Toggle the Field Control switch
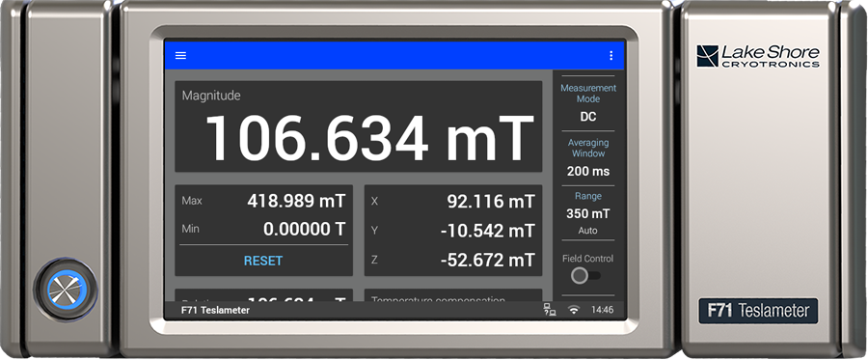868x360 pixels. [x=586, y=275]
